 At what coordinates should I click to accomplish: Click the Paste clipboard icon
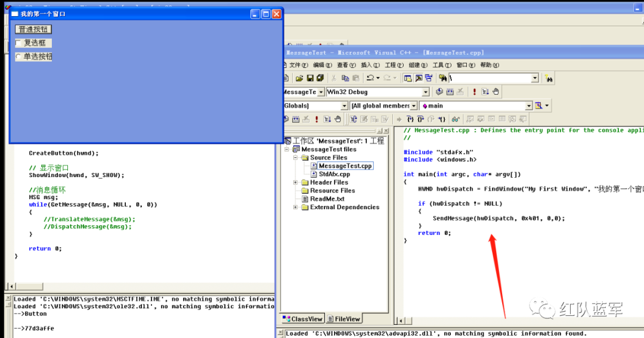click(355, 78)
